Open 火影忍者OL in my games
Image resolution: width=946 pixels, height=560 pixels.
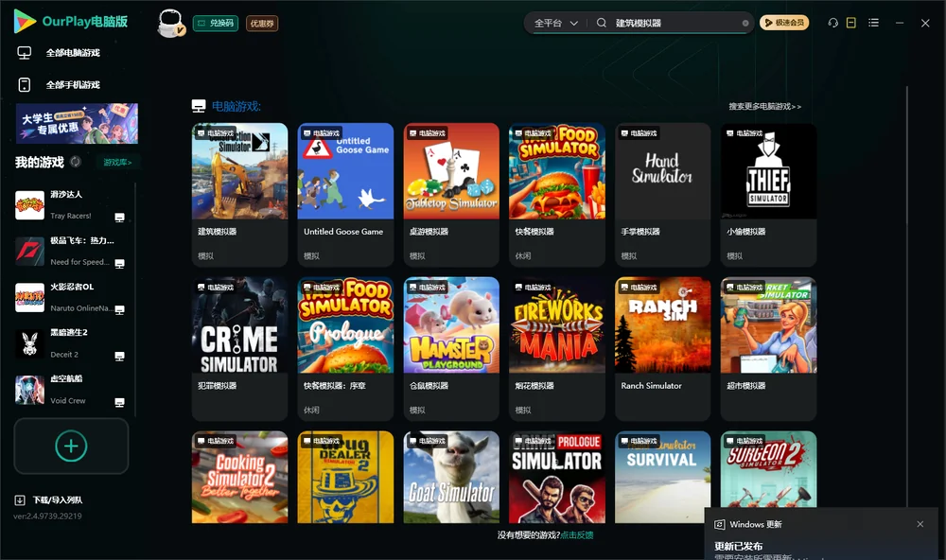coord(71,297)
